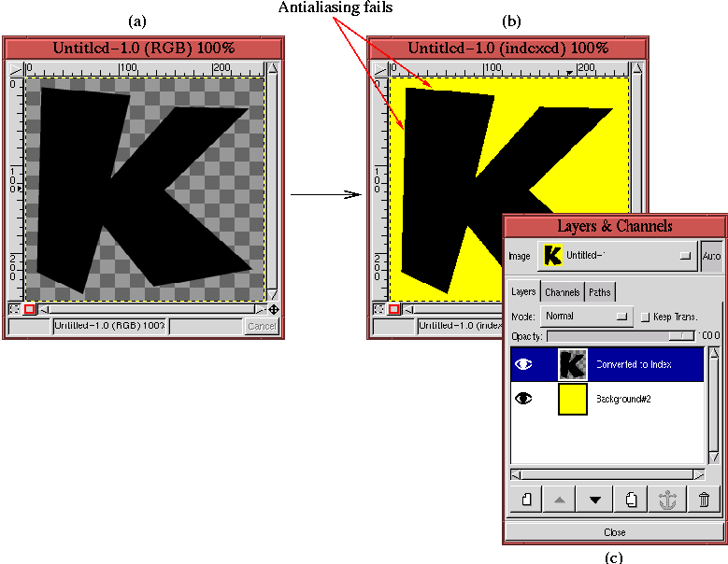
Task: Click the Auto button
Action: [711, 255]
